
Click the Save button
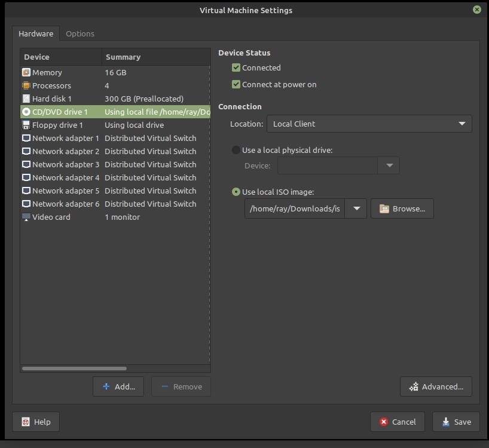tap(456, 422)
